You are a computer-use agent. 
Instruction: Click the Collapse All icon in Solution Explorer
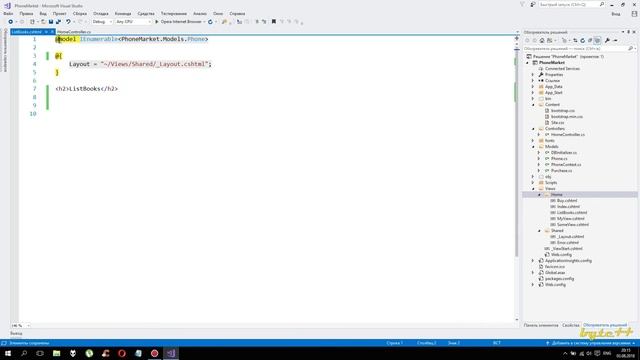590,40
